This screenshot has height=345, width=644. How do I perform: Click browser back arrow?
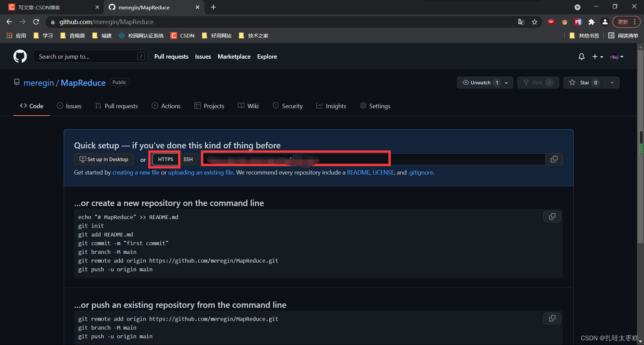coord(9,22)
